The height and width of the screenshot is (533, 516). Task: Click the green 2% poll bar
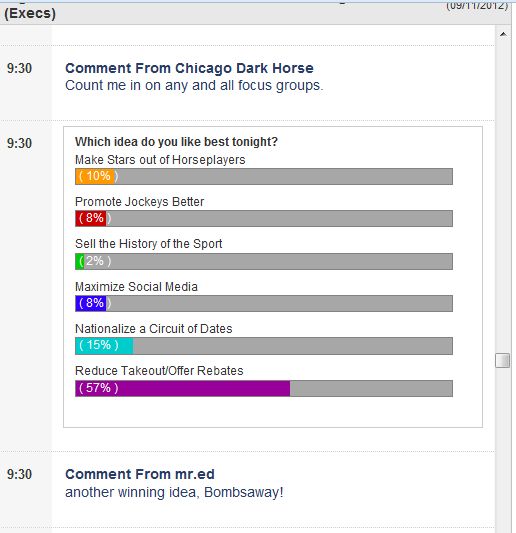point(80,261)
